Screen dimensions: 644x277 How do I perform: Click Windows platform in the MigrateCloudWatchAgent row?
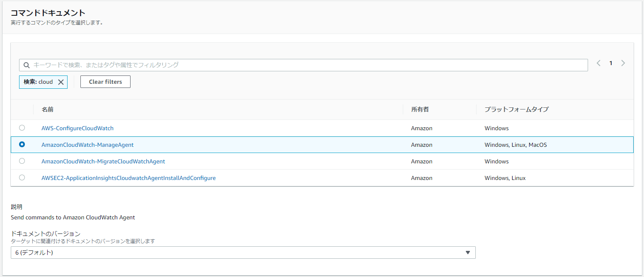(x=496, y=161)
